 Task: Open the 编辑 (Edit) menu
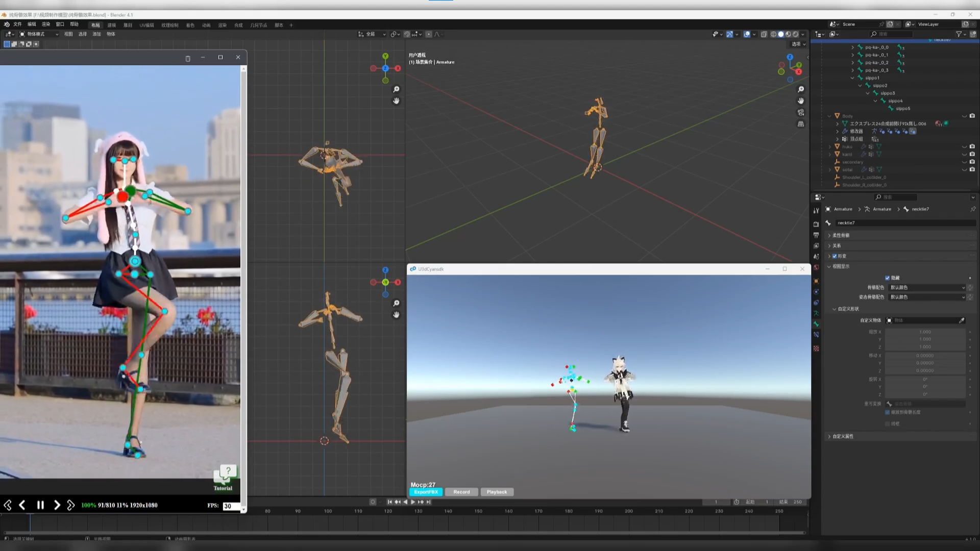point(32,24)
